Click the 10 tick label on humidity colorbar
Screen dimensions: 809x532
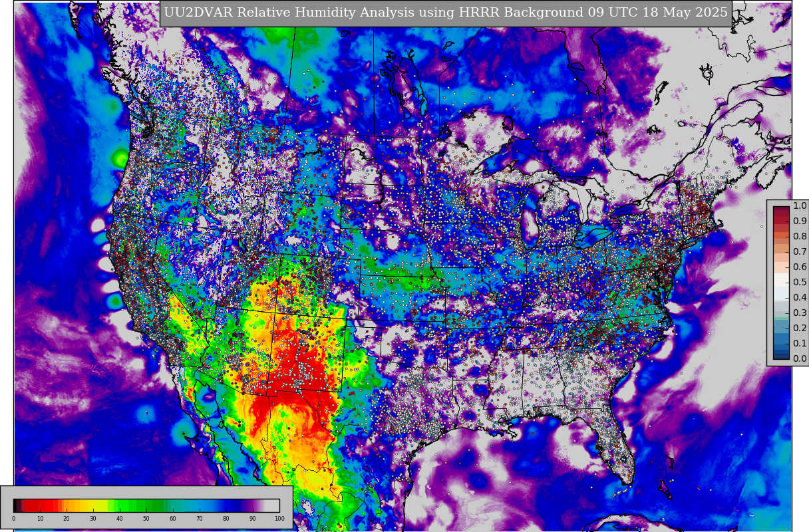(40, 519)
